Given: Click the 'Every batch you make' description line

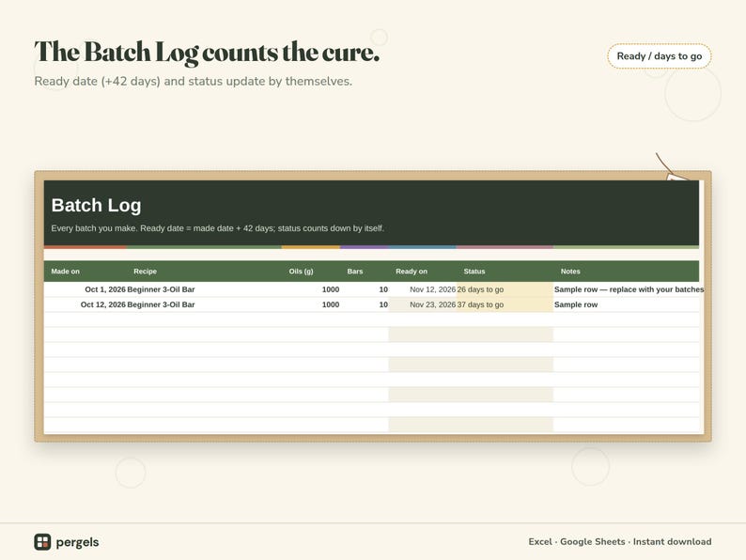Looking at the screenshot, I should (x=217, y=228).
